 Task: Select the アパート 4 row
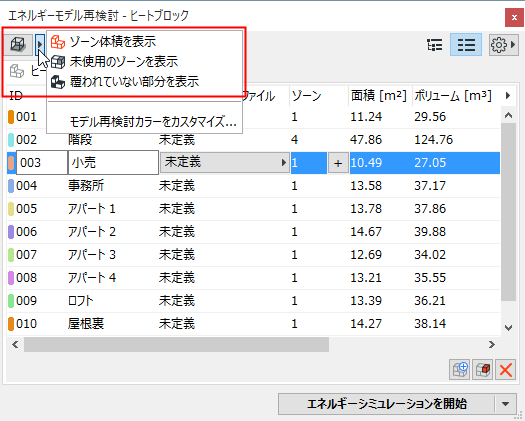(x=253, y=278)
